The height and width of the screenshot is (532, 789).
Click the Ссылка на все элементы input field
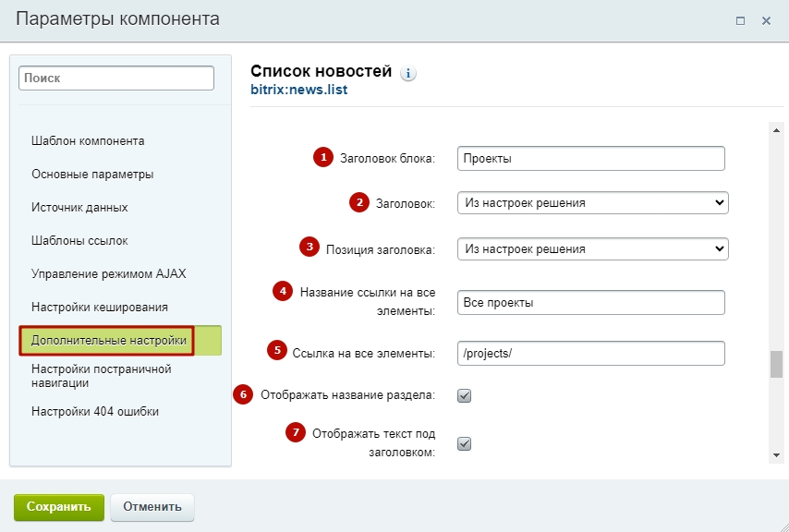tap(590, 353)
